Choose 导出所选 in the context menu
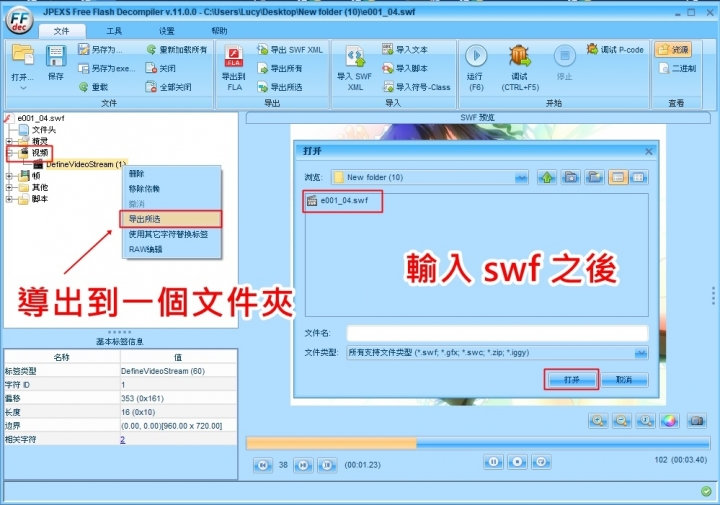The image size is (720, 505). click(171, 219)
